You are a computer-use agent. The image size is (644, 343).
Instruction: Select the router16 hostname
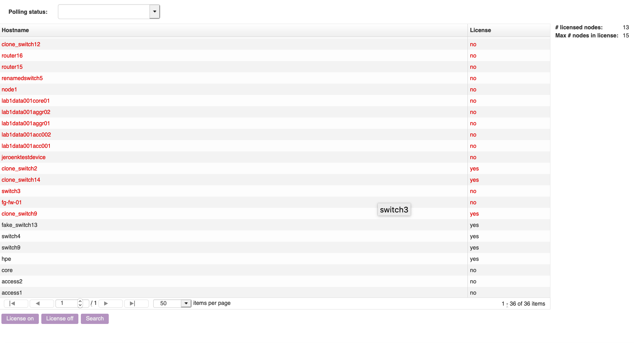point(12,55)
